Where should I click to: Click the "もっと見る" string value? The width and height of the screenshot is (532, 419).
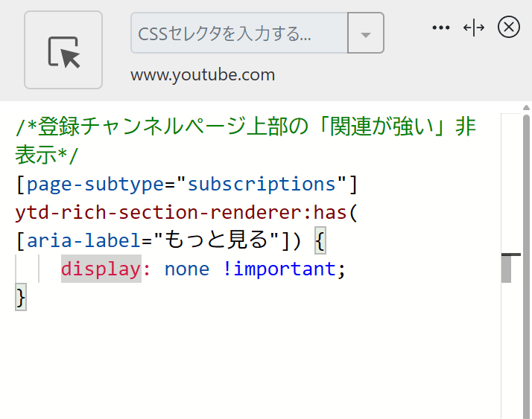(x=215, y=240)
